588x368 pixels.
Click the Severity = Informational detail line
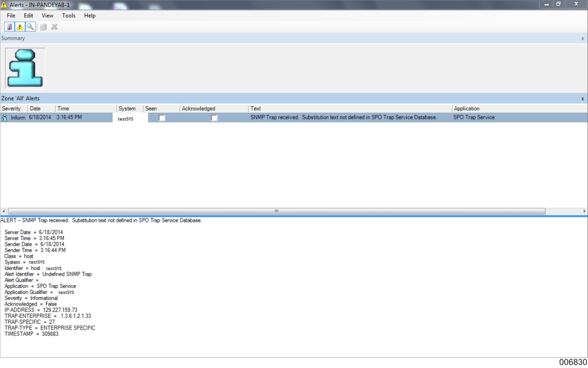tap(31, 298)
